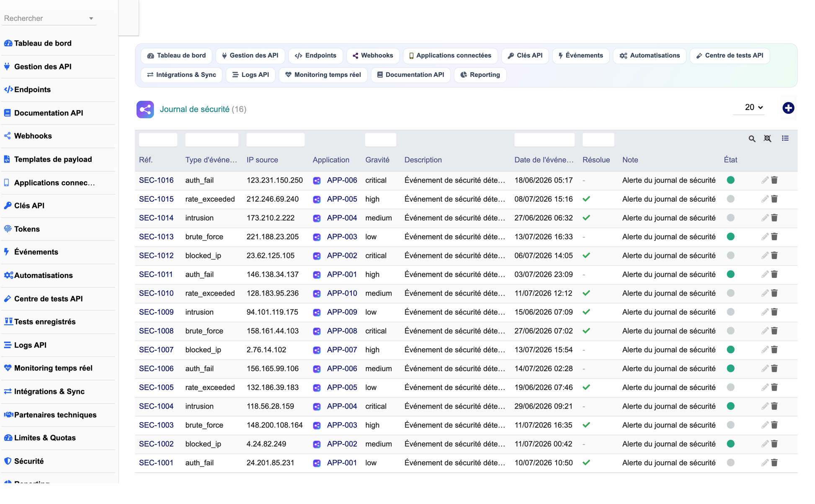The width and height of the screenshot is (815, 504).
Task: Go to the Événements tab
Action: [580, 56]
